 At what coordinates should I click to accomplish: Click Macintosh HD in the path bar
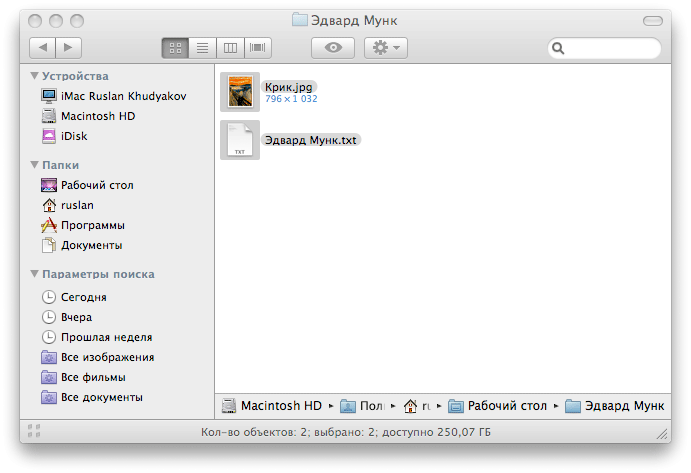tap(280, 406)
